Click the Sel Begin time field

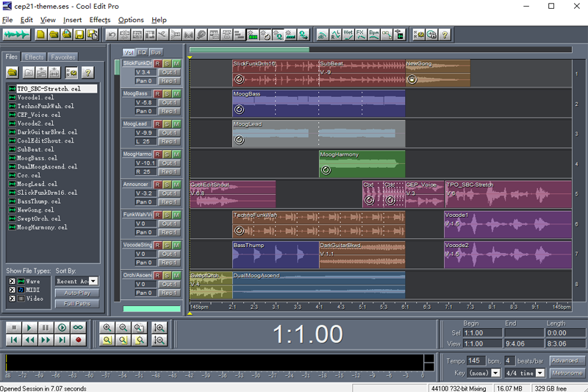[482, 332]
